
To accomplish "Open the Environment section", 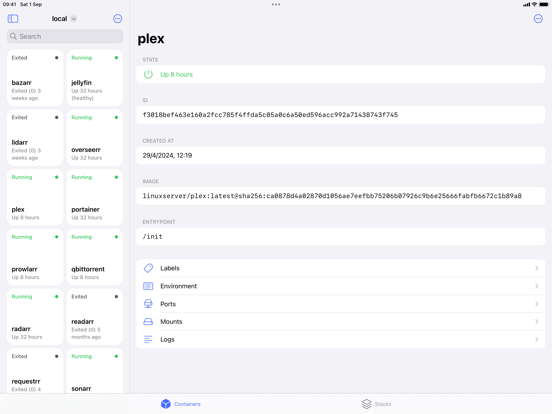I will [340, 286].
